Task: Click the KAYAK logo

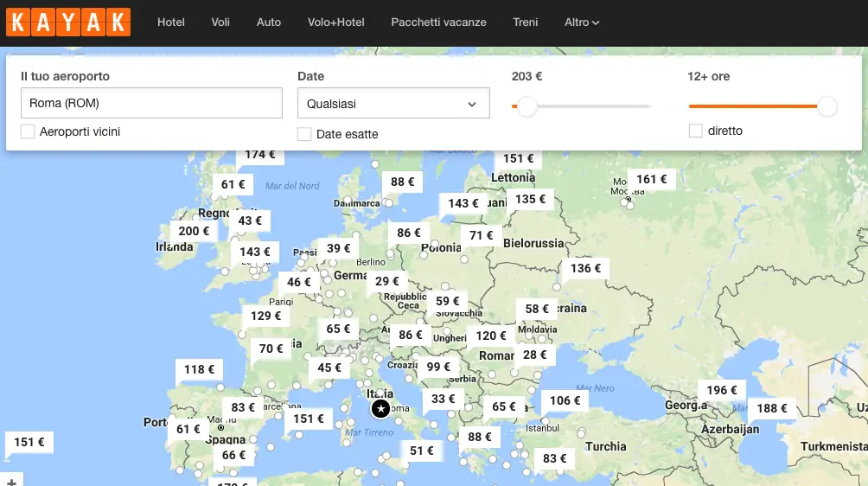Action: (68, 22)
